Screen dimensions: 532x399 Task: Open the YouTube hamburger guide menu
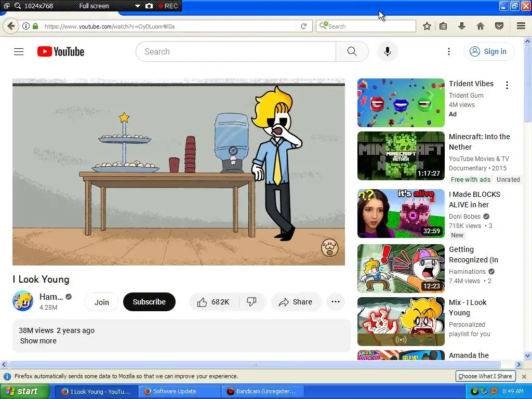[x=19, y=51]
